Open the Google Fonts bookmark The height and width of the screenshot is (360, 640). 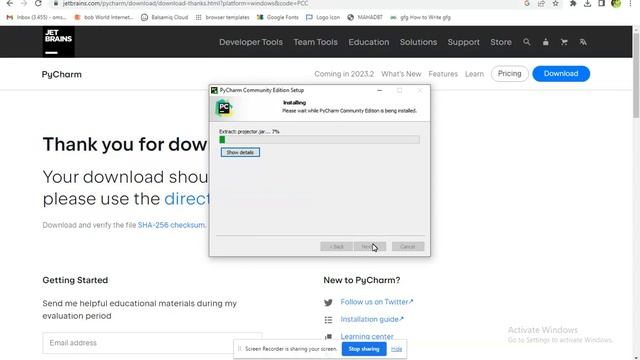point(278,17)
